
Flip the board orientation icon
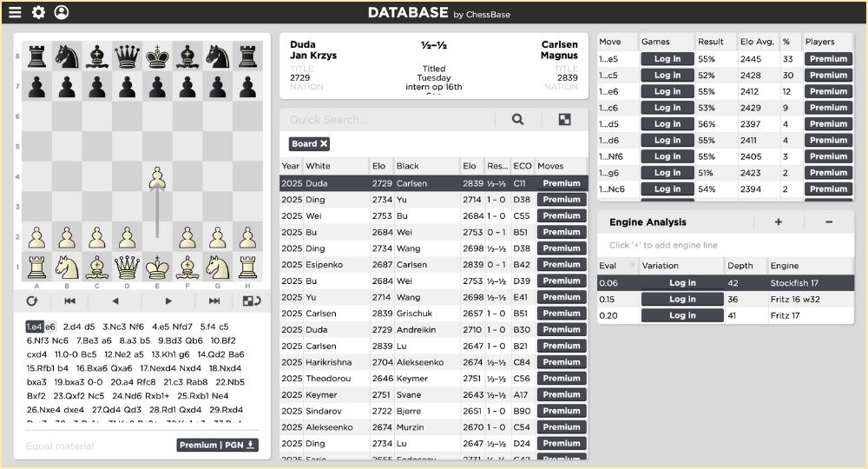252,301
